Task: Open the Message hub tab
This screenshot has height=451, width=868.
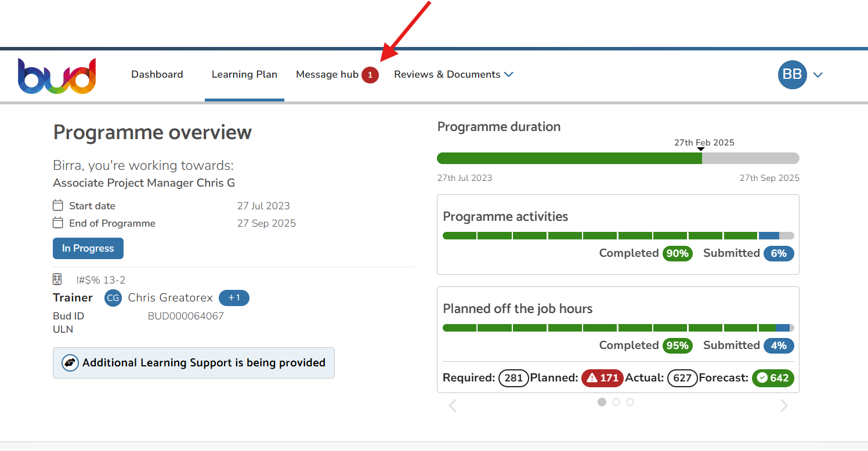Action: tap(327, 74)
